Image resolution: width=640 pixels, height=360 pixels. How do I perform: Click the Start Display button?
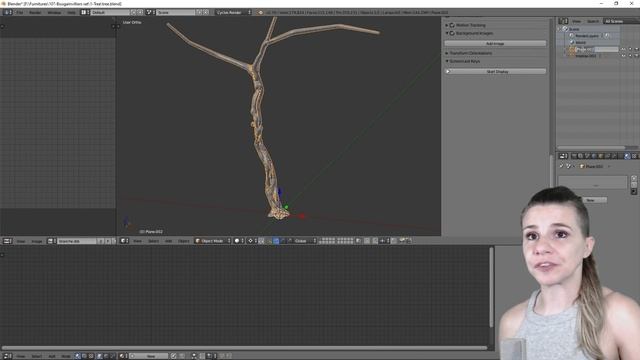pyautogui.click(x=495, y=71)
